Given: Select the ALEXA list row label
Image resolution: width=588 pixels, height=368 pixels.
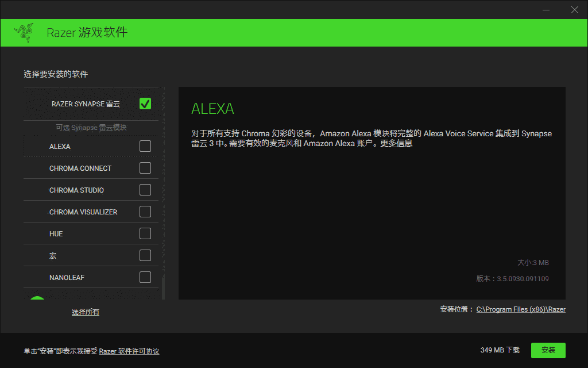Looking at the screenshot, I should [60, 147].
